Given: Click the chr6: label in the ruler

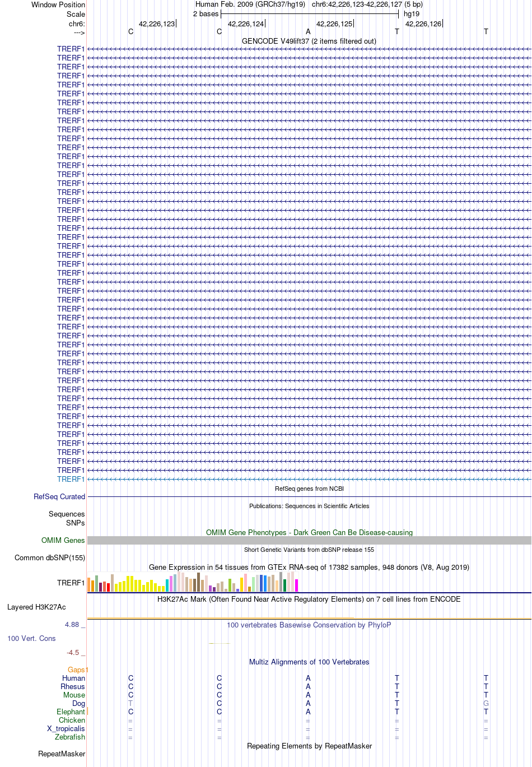Looking at the screenshot, I should pyautogui.click(x=77, y=24).
